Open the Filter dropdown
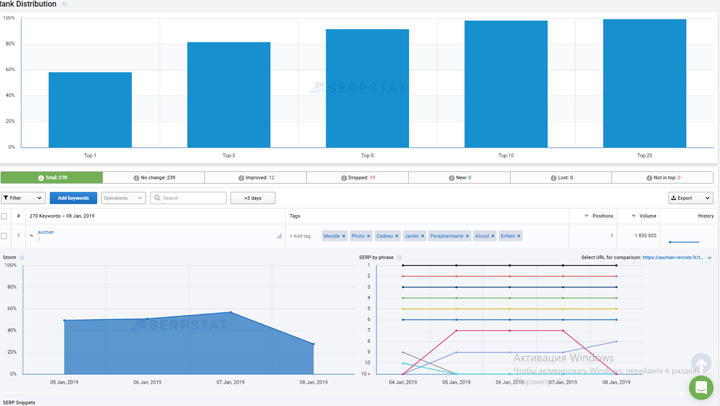The height and width of the screenshot is (406, 720). [23, 198]
